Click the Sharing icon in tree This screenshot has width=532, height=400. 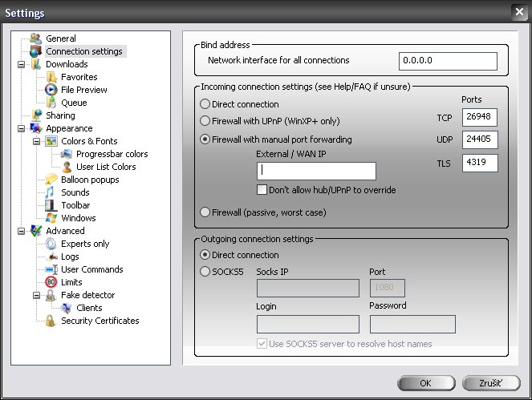click(x=35, y=115)
